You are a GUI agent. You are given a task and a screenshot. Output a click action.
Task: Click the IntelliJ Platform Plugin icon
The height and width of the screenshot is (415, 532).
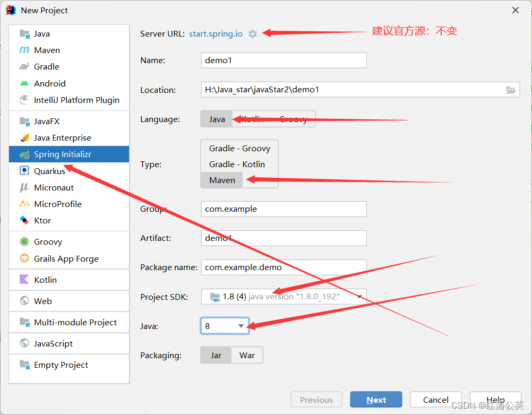pos(24,100)
